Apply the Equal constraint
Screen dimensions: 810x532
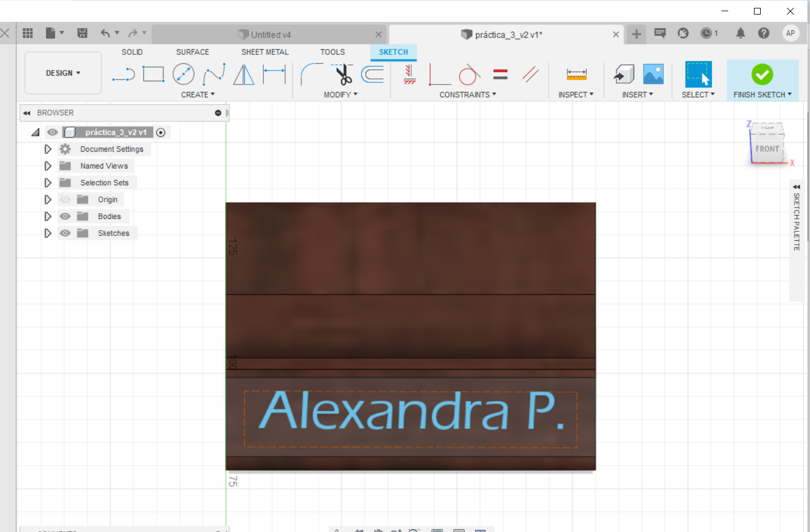[500, 74]
